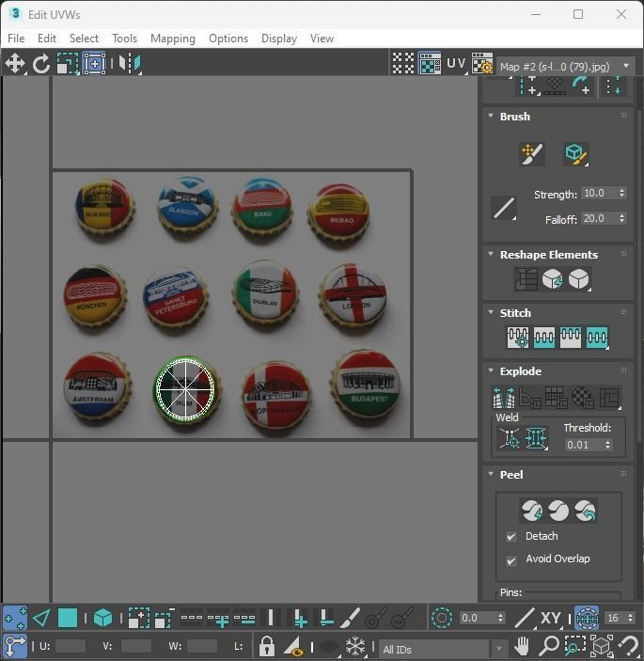
Task: Activate the Zoom magnifier tool
Action: point(549,646)
